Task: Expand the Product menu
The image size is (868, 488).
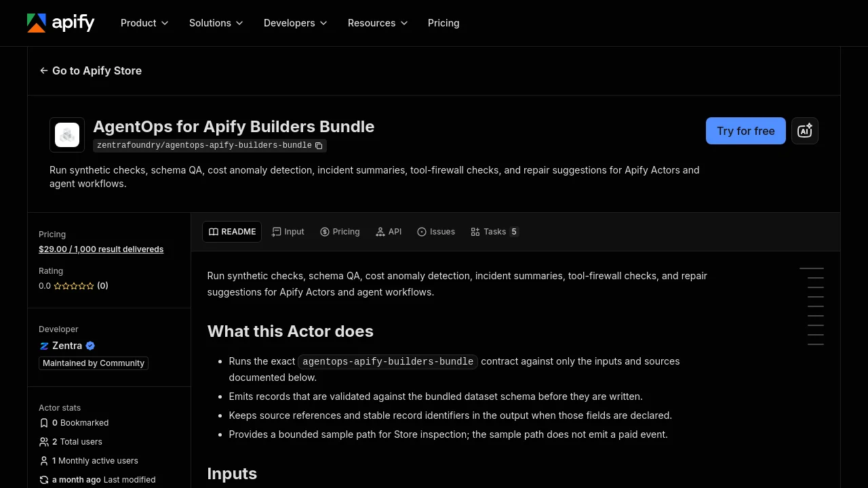Action: [144, 23]
